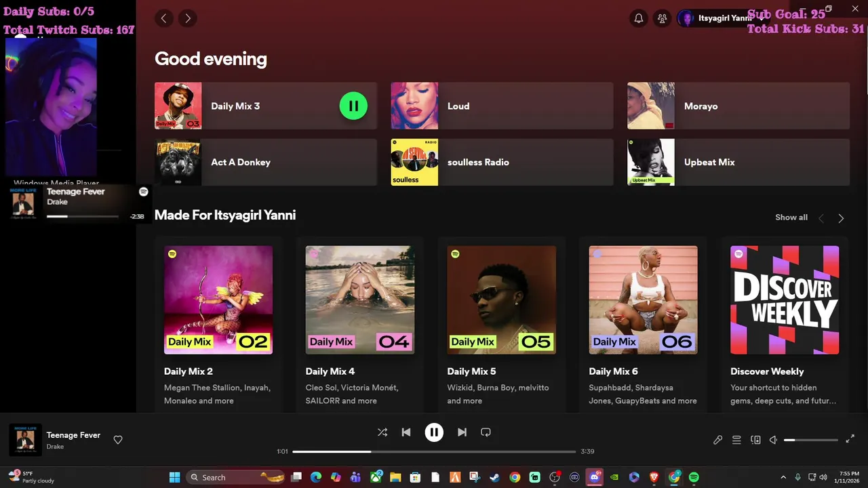Viewport: 868px width, 488px height.
Task: Skip to the next track
Action: (x=462, y=432)
